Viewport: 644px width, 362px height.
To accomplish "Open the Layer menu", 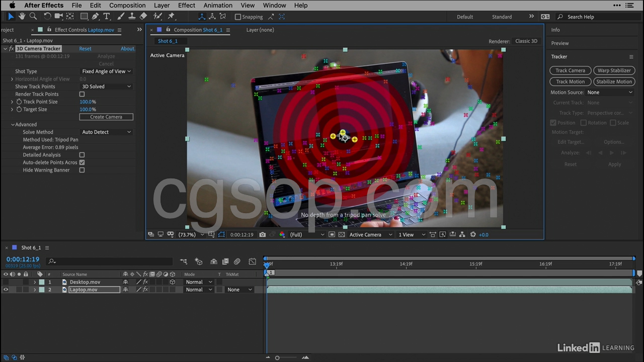I will (162, 6).
